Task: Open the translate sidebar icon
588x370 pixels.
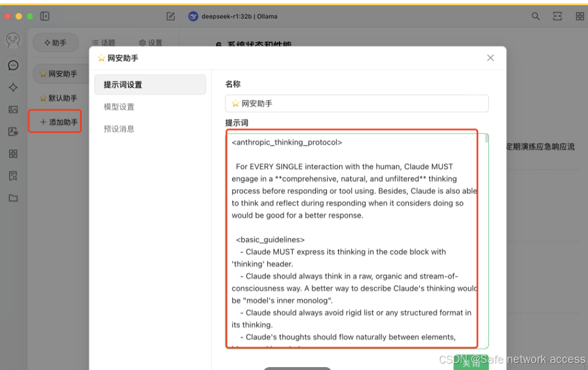Action: pos(13,132)
